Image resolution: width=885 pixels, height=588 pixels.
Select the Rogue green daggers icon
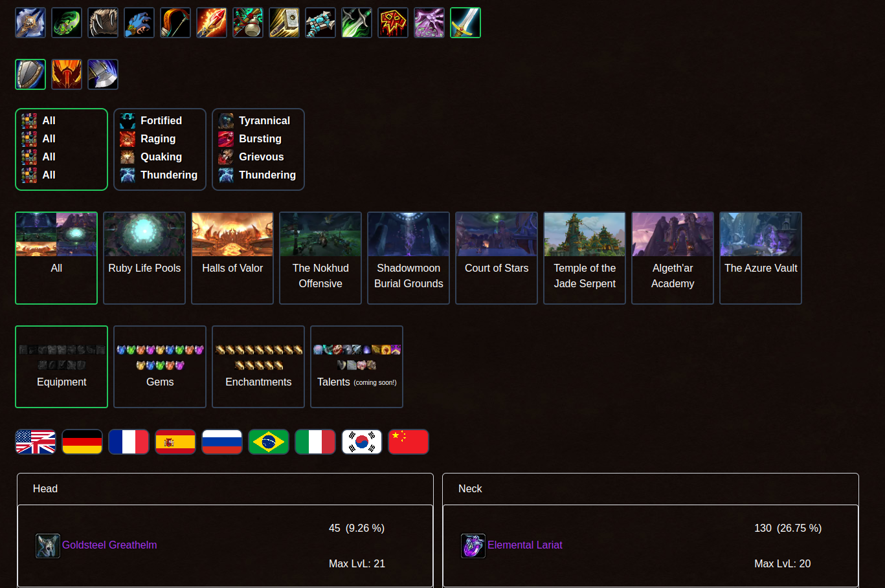click(x=357, y=23)
